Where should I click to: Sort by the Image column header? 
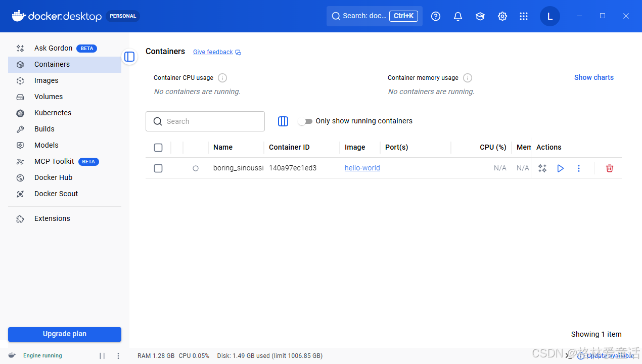click(355, 148)
